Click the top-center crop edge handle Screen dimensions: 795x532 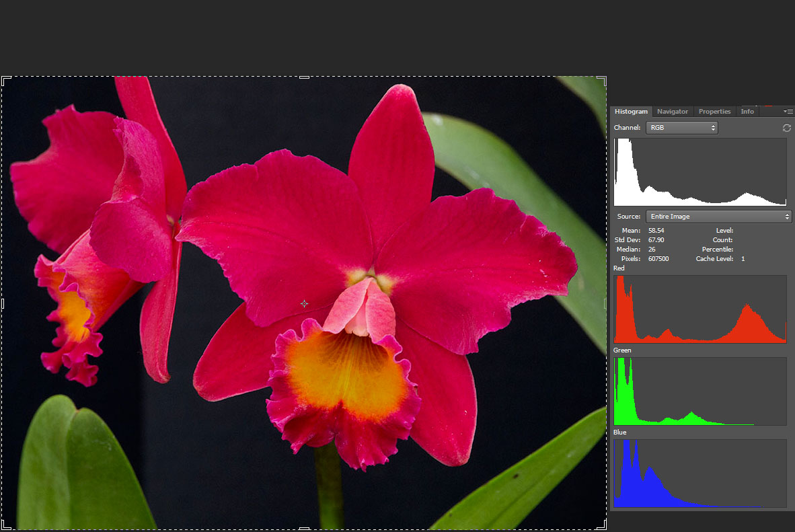pyautogui.click(x=304, y=77)
